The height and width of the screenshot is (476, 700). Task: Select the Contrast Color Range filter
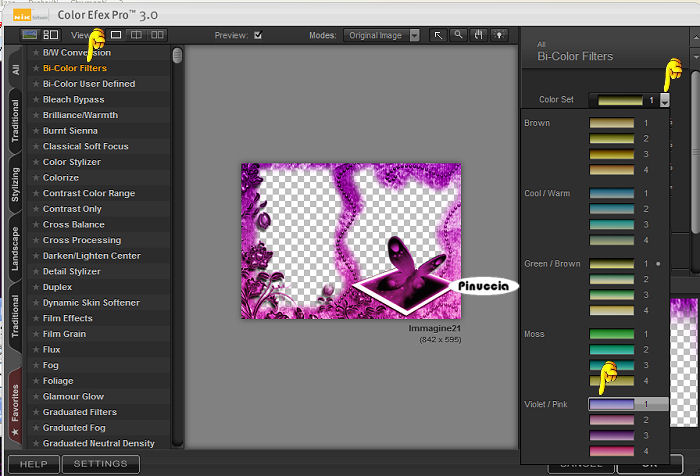tap(89, 193)
